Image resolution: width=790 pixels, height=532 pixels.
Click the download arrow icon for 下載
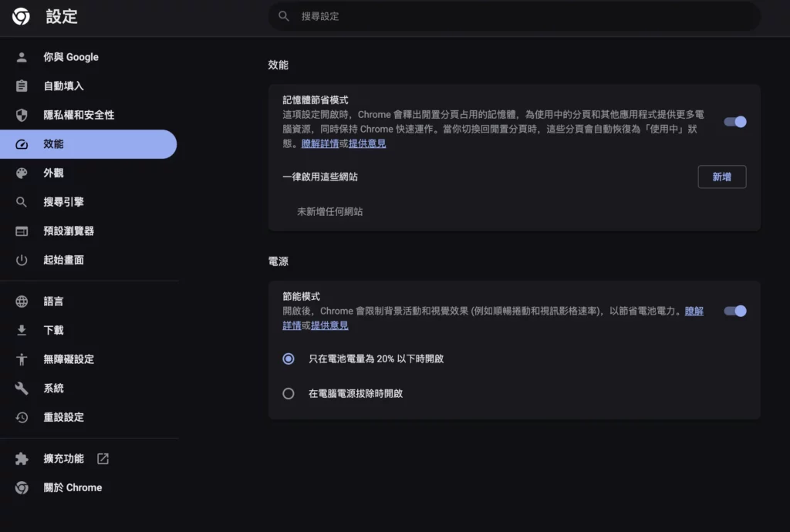click(22, 330)
